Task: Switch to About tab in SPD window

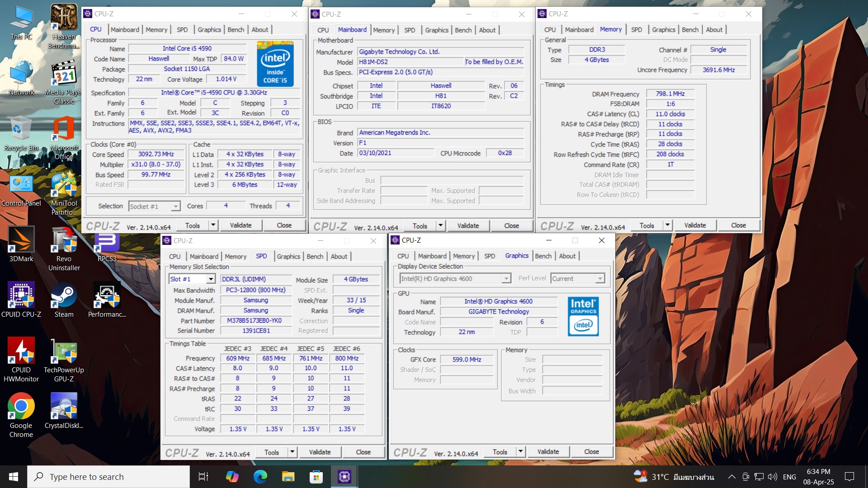Action: [339, 257]
